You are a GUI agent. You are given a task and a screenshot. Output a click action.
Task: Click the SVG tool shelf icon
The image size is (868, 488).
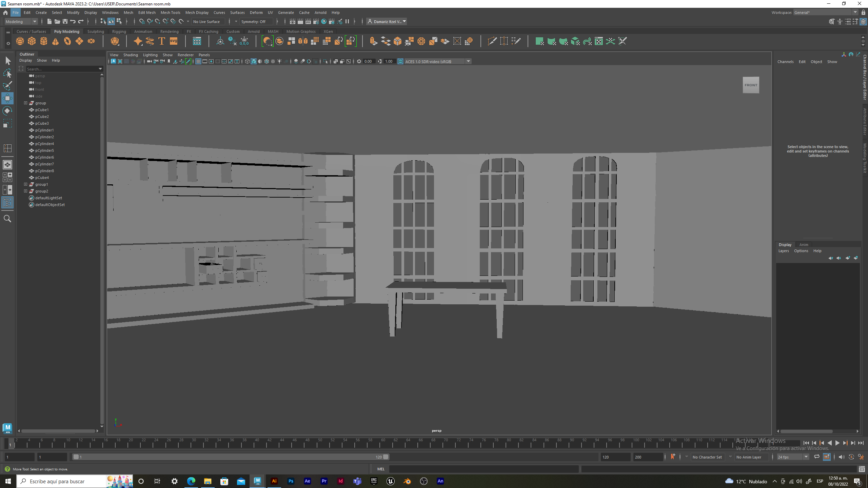[174, 41]
